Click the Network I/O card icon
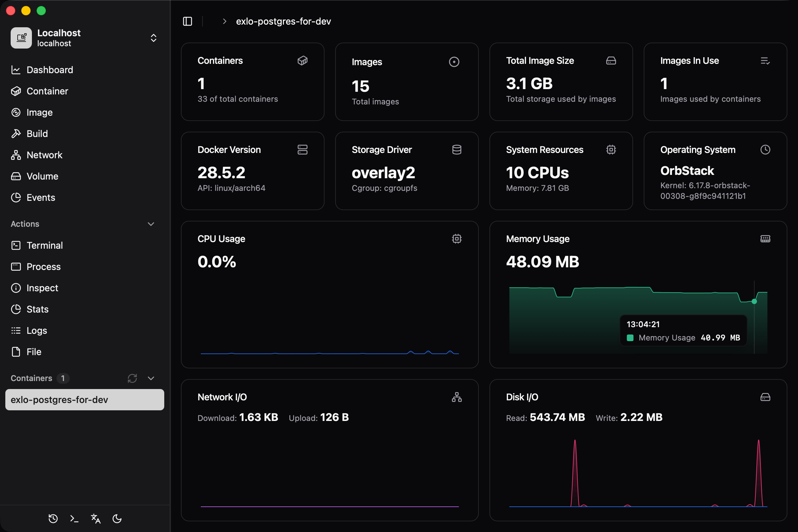The image size is (798, 532). tap(457, 397)
